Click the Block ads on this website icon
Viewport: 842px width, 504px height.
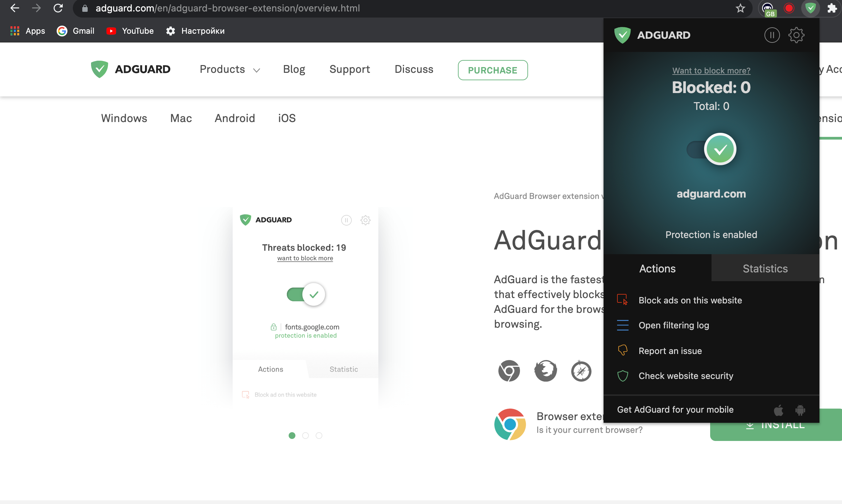(622, 300)
